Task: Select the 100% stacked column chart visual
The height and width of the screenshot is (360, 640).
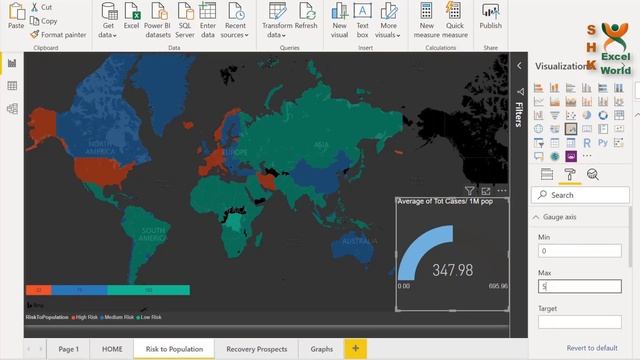Action: click(x=619, y=88)
